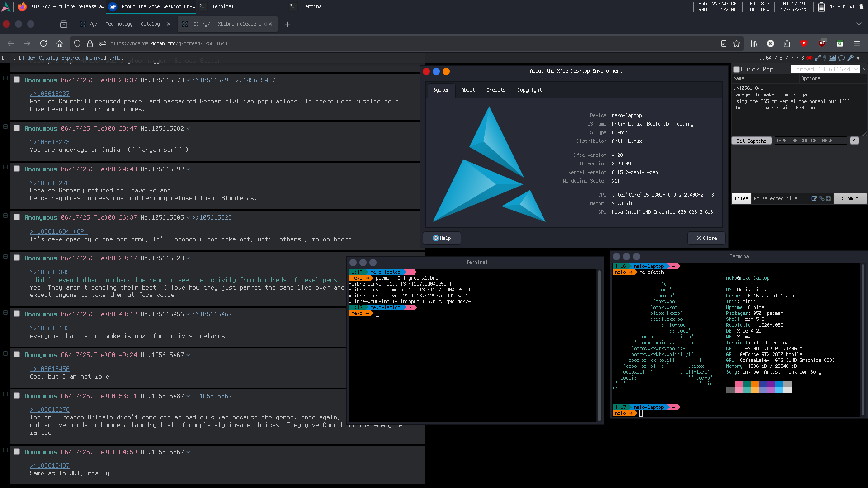Click the speech bubble icon in the 4chan header
The height and width of the screenshot is (488, 868).
click(841, 58)
